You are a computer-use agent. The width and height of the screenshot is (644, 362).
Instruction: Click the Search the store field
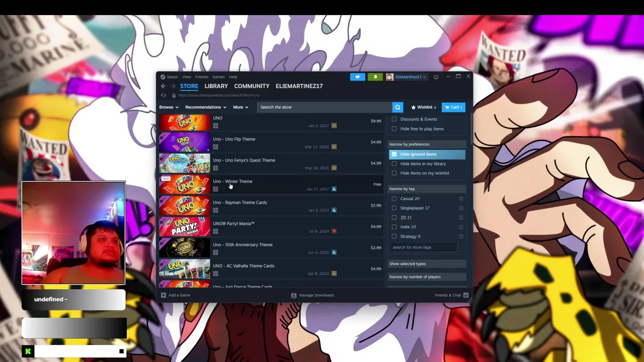click(x=325, y=107)
